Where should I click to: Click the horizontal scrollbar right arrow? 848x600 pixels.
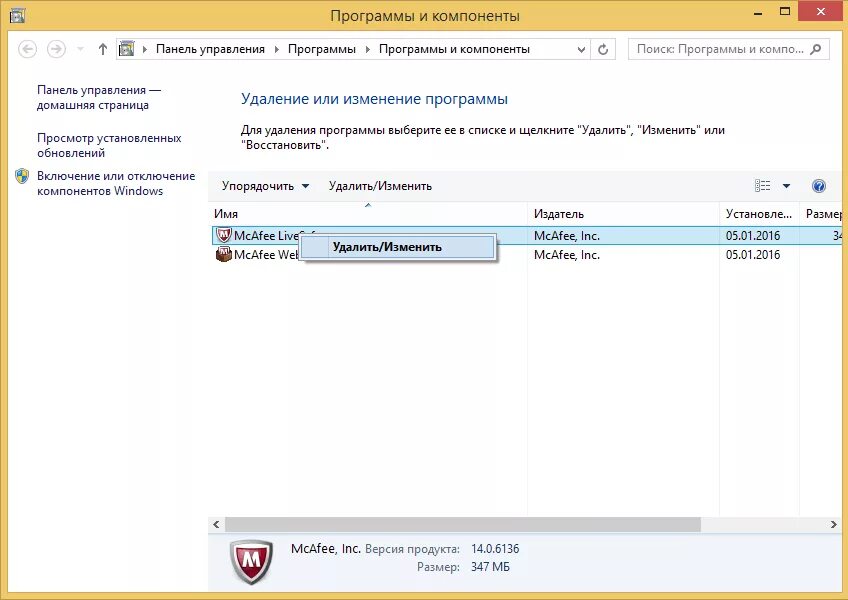click(833, 524)
